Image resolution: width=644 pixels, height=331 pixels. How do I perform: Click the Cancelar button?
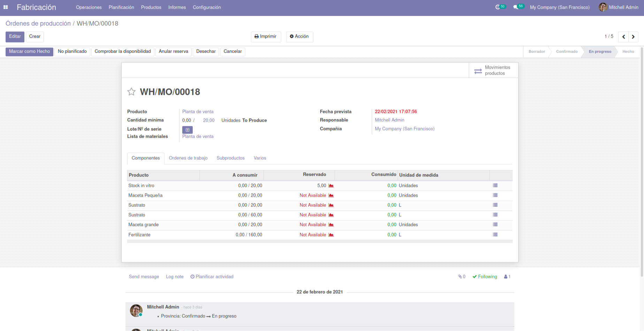(233, 52)
